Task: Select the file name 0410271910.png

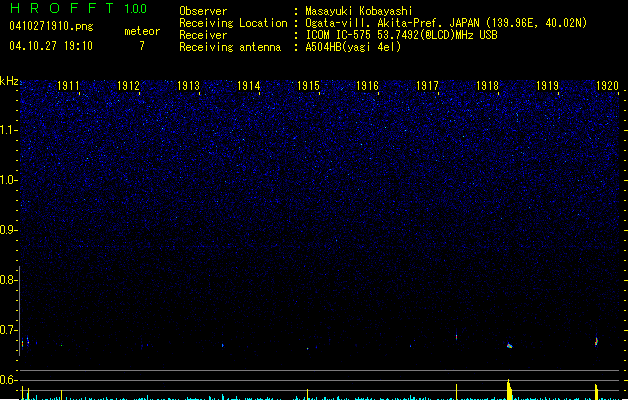Action: tap(51, 26)
